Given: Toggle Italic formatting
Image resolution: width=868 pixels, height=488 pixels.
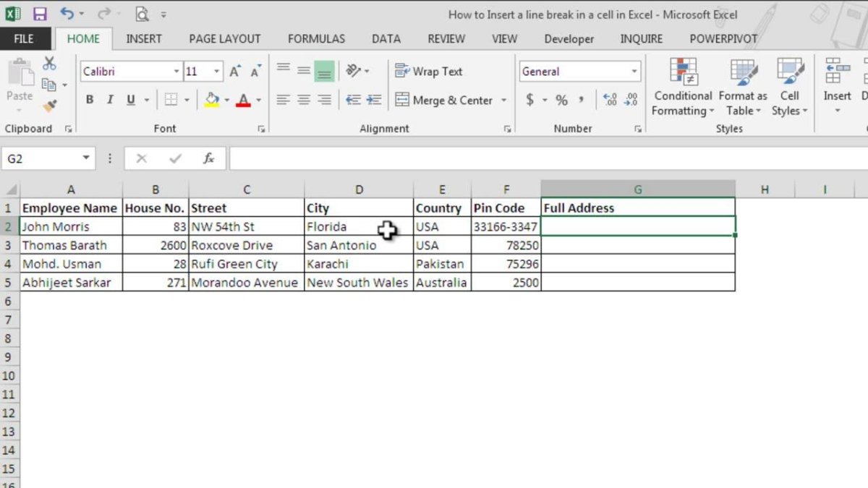Looking at the screenshot, I should pyautogui.click(x=110, y=100).
